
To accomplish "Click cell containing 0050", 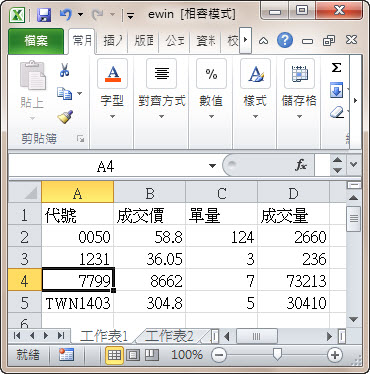I will click(x=78, y=236).
